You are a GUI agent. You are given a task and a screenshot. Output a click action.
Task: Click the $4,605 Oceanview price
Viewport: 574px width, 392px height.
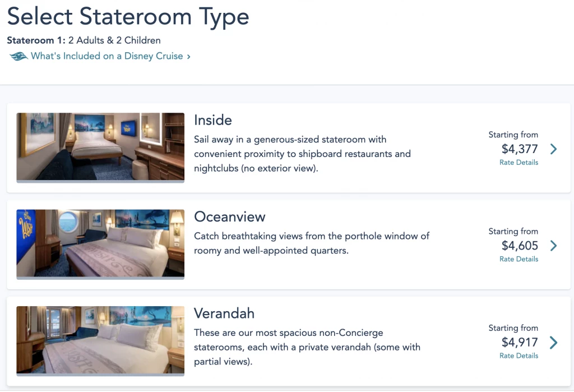520,246
